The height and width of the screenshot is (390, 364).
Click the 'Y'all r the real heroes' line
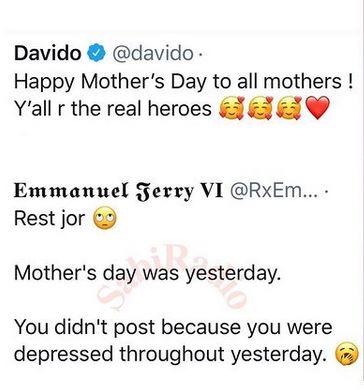(x=113, y=108)
